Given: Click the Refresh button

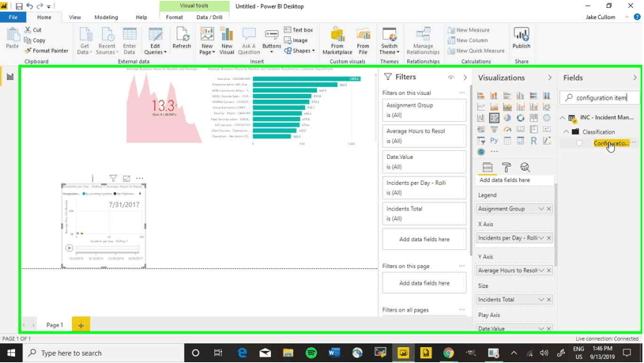Looking at the screenshot, I should (x=182, y=38).
